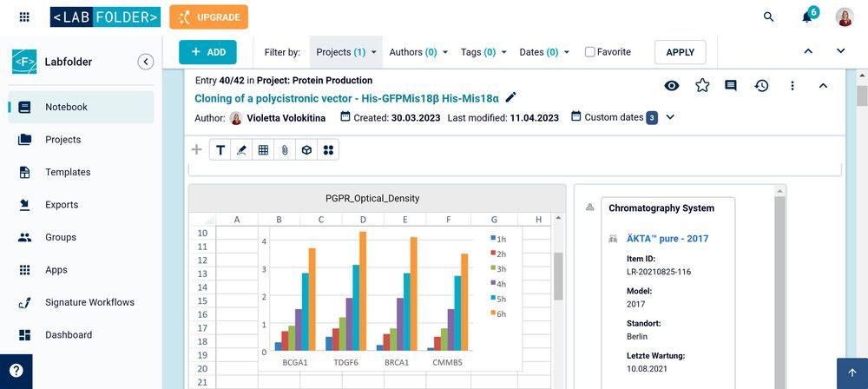Open the notifications bell
Viewport: 868px width, 389px height.
click(807, 17)
